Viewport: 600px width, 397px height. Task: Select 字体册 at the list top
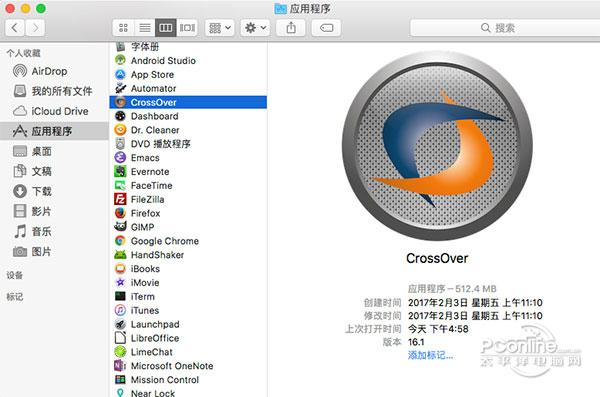[188, 47]
